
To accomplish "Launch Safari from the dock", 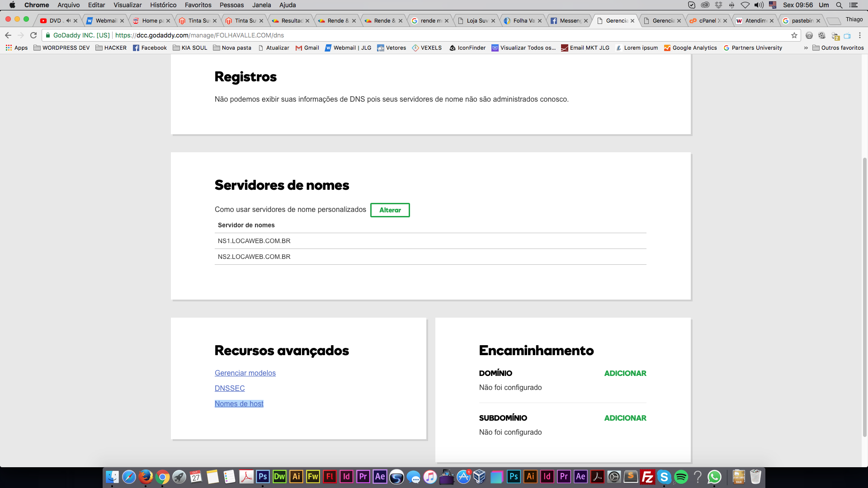I will click(x=129, y=477).
